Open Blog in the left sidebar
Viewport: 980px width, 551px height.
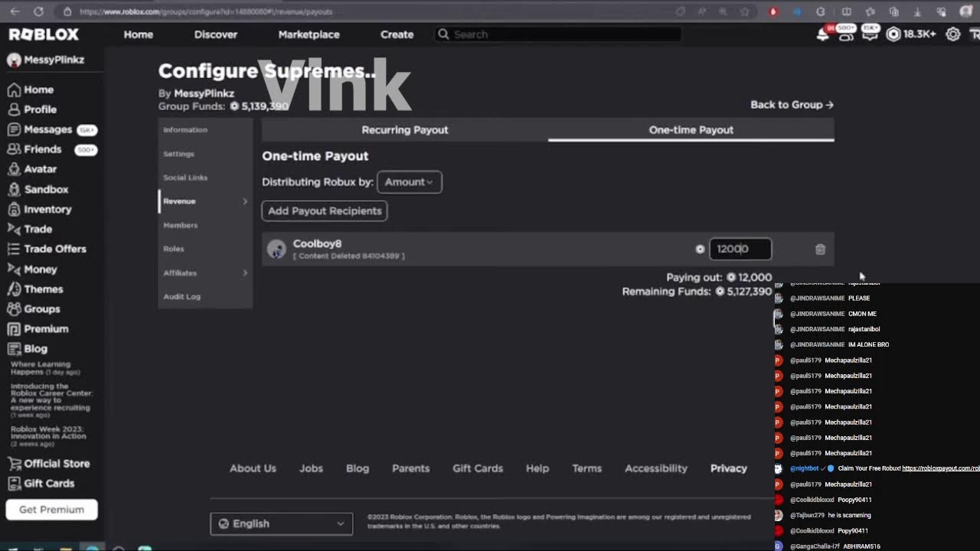pos(27,349)
